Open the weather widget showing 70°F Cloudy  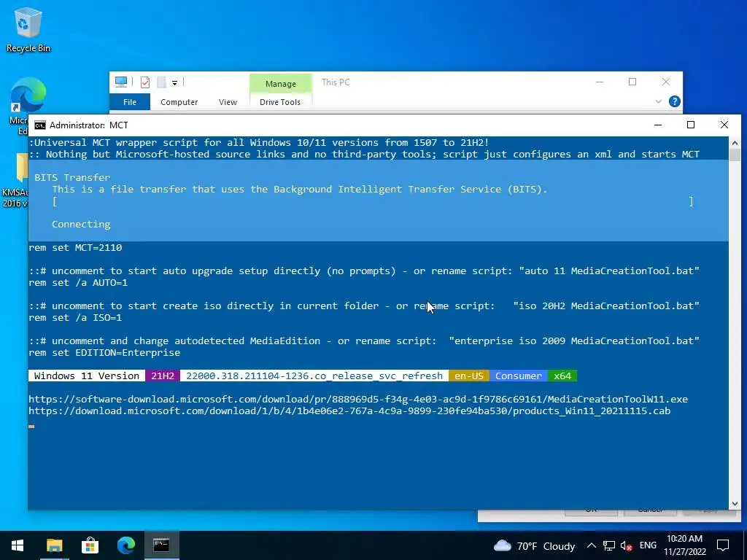(534, 545)
